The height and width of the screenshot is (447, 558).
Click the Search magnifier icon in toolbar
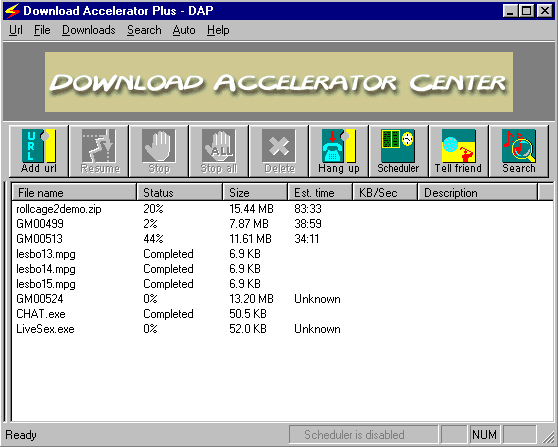(x=518, y=151)
